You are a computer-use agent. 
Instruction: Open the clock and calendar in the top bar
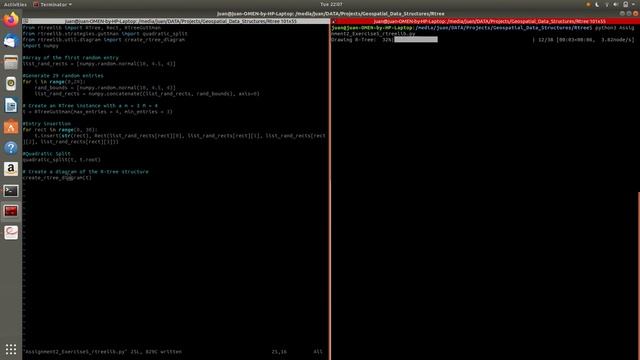331,4
